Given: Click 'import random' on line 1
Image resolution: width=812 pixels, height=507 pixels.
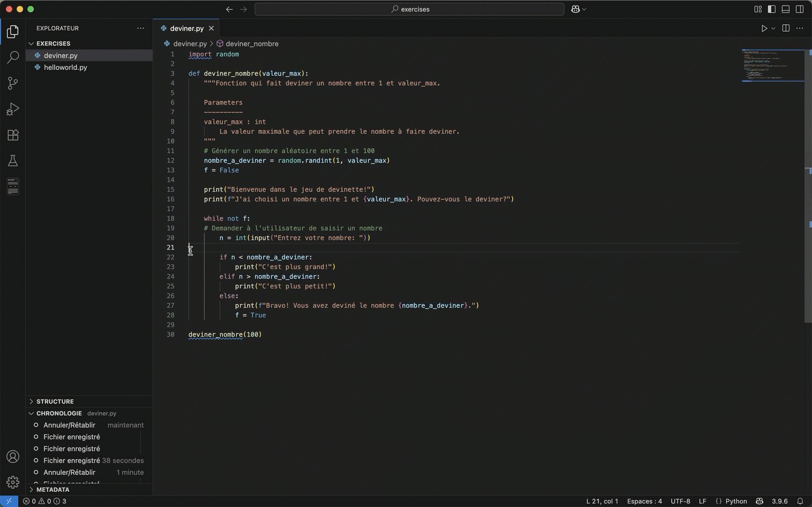Looking at the screenshot, I should point(214,54).
